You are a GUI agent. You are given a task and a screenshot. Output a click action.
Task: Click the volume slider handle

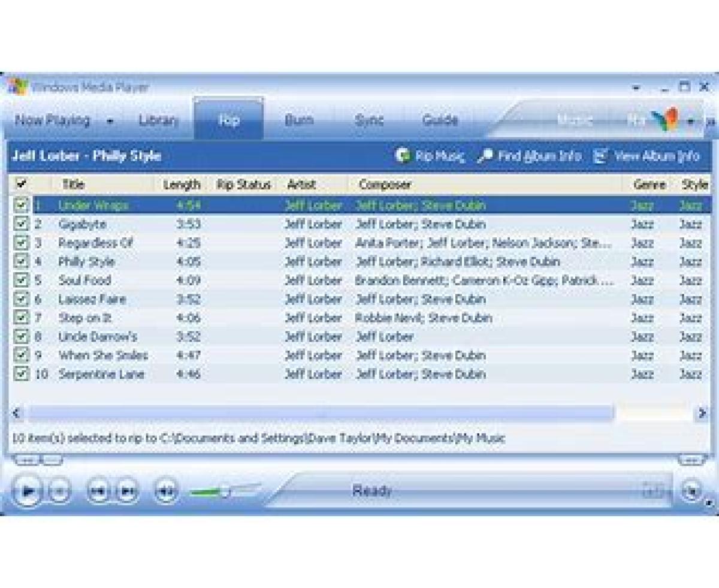coord(225,491)
